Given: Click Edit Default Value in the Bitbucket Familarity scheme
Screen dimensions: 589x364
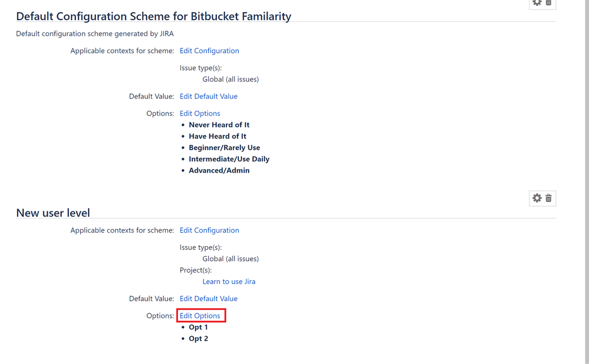Looking at the screenshot, I should [209, 97].
